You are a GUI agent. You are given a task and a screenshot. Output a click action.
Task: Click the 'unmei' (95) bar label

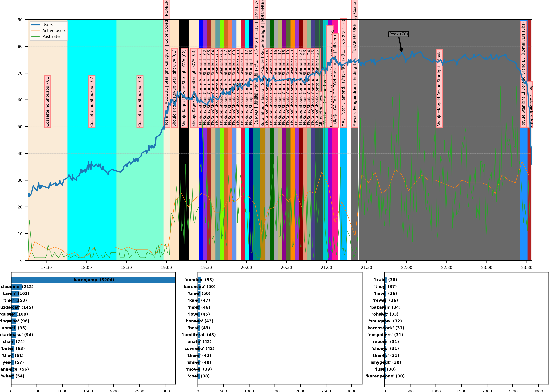(13, 328)
